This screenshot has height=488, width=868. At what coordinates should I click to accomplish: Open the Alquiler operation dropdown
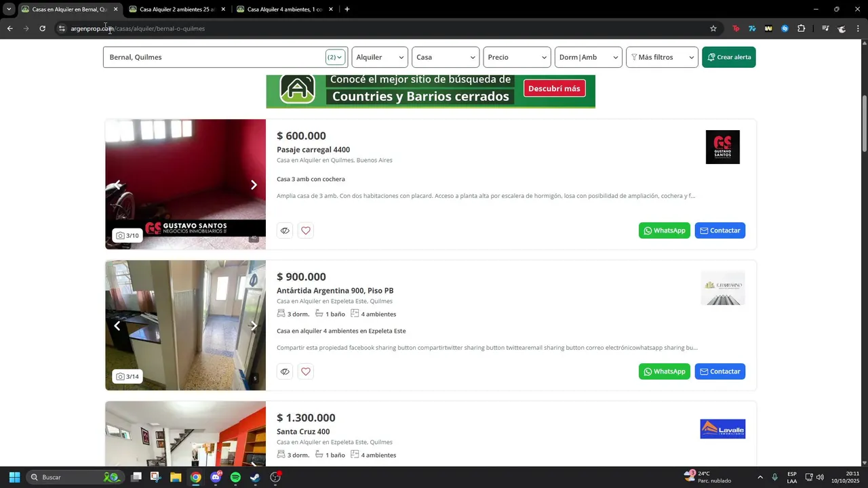[380, 57]
